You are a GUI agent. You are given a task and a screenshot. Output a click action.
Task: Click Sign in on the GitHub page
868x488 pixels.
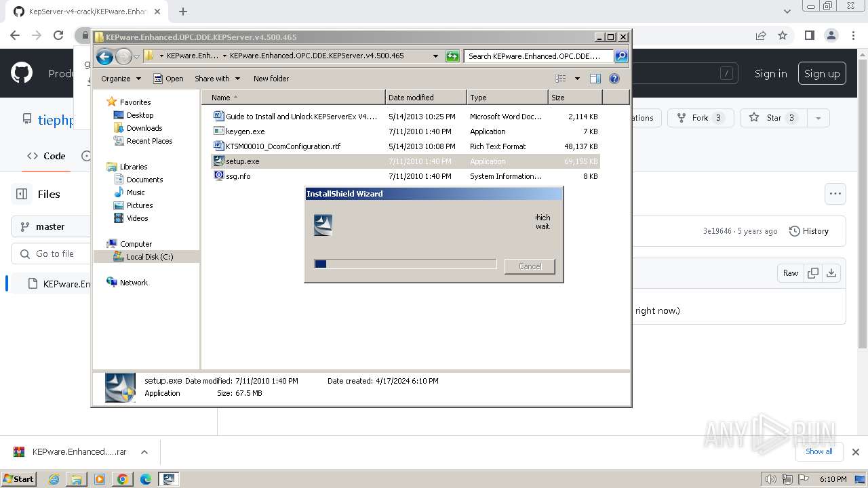pos(770,74)
